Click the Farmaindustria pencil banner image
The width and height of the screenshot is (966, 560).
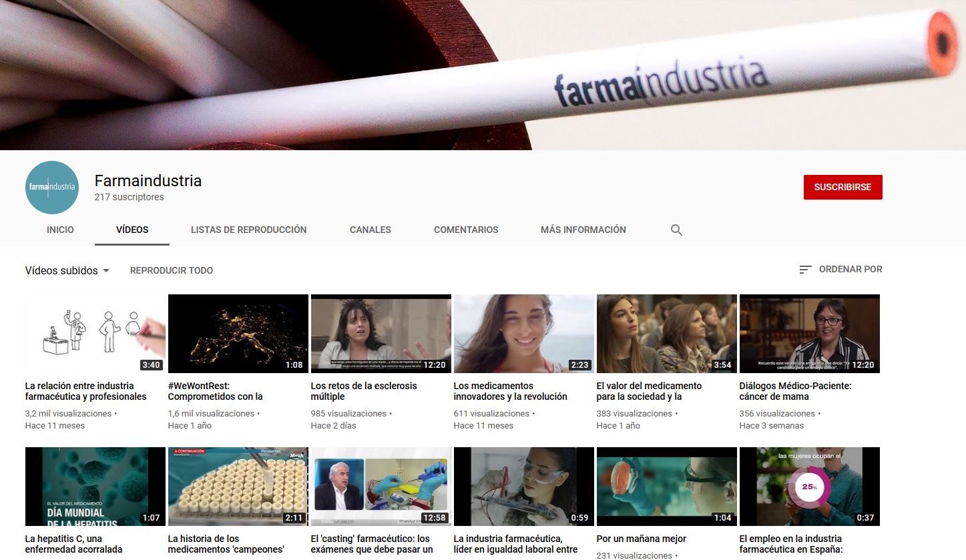coord(483,75)
